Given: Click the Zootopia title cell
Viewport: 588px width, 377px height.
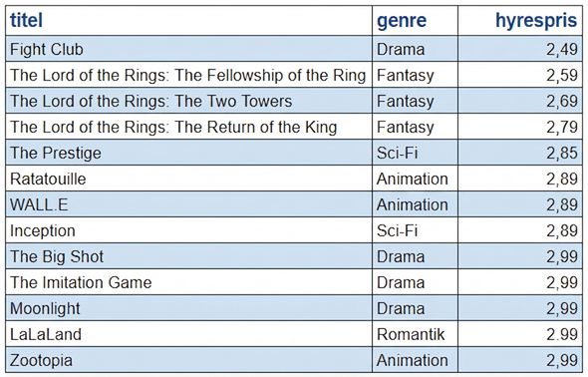Looking at the screenshot, I should click(x=188, y=360).
